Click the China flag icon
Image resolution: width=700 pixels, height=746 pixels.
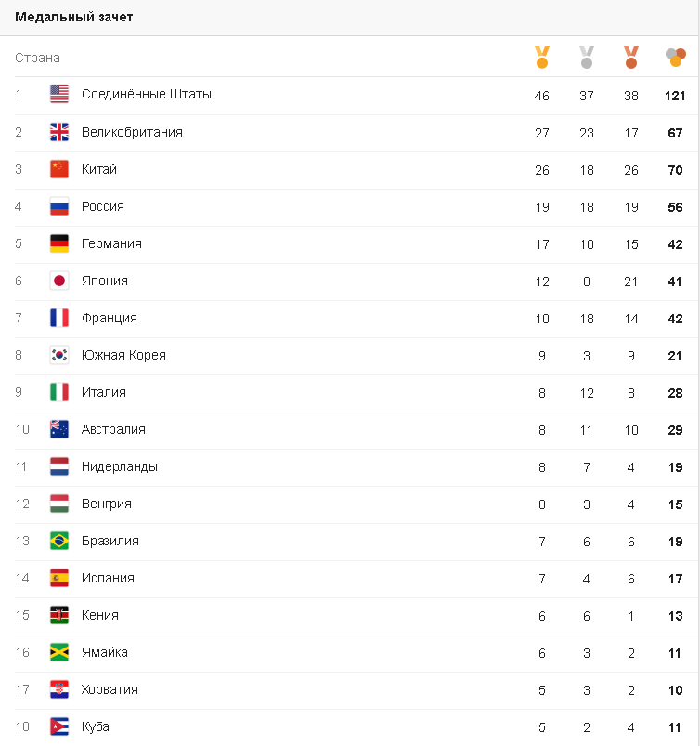tap(59, 169)
